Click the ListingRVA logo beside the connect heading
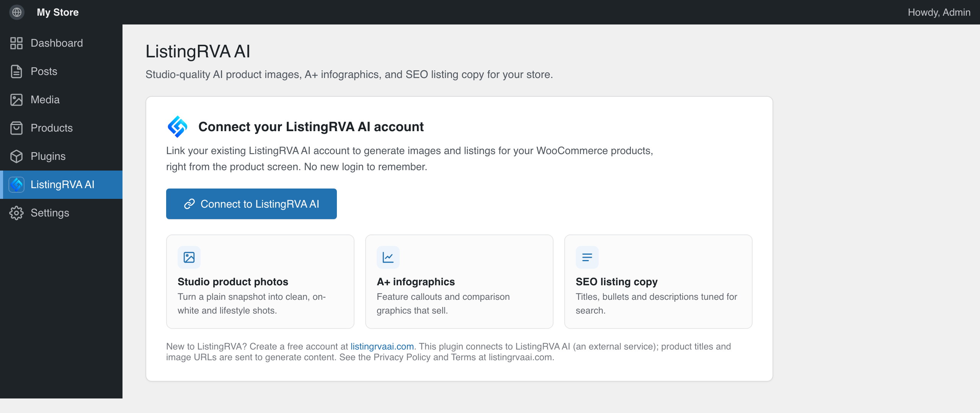980x413 pixels. [x=177, y=127]
